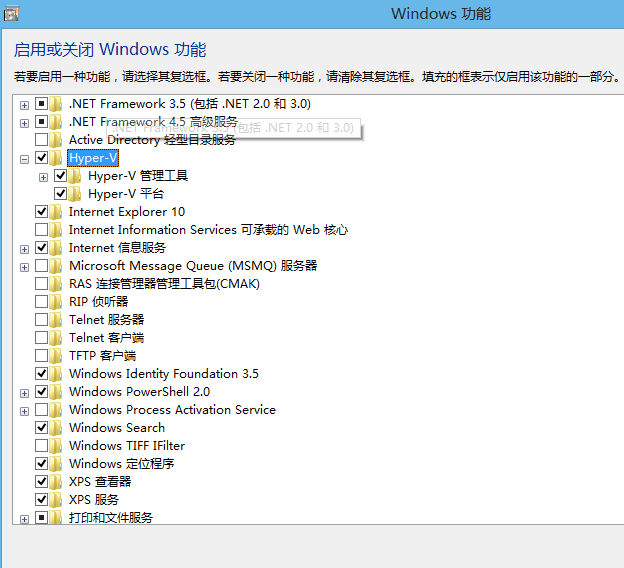624x568 pixels.
Task: Select Windows Identity Foundation 3.5 label
Action: 164,374
